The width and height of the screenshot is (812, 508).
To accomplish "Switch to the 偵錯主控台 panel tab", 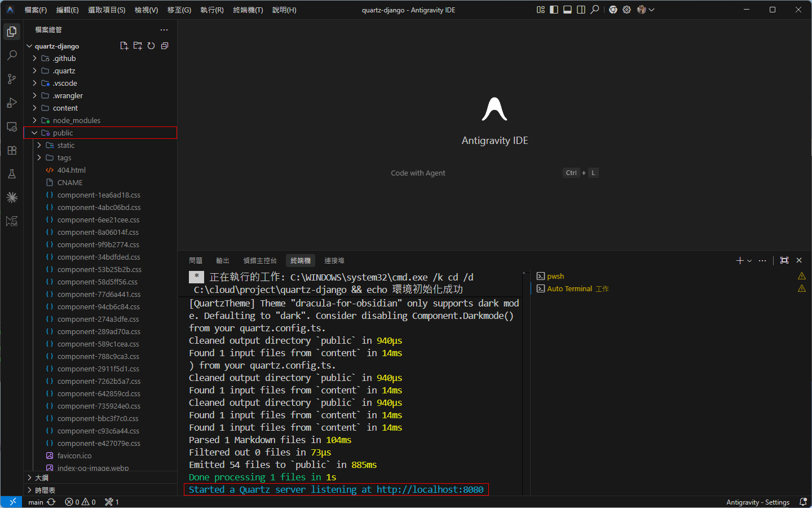I will [260, 260].
